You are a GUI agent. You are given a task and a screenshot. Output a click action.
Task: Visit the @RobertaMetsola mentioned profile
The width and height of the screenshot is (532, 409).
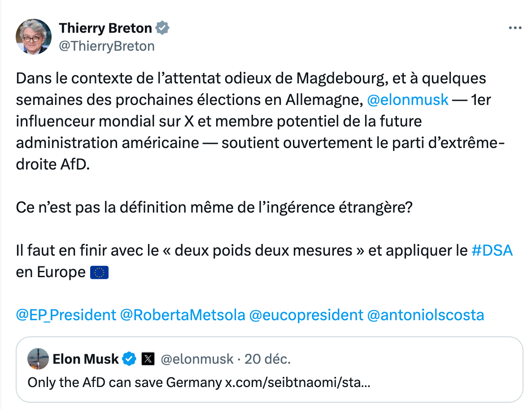point(183,315)
